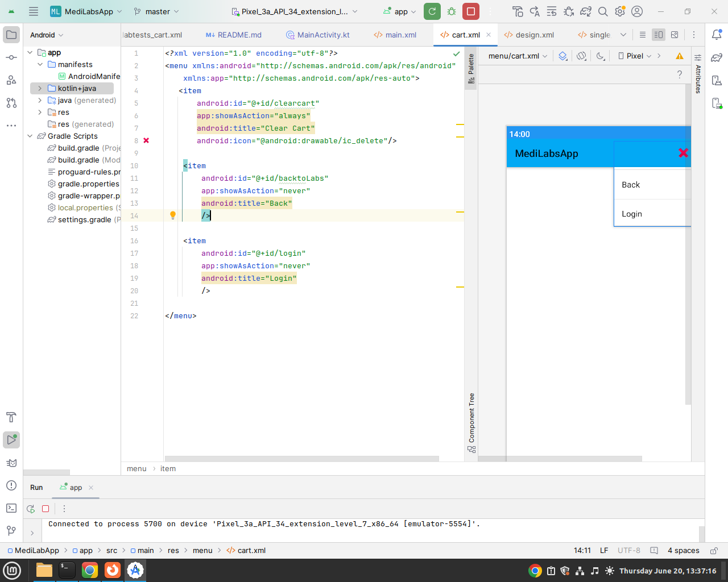
Task: Click the Debug app bug icon
Action: (x=452, y=11)
